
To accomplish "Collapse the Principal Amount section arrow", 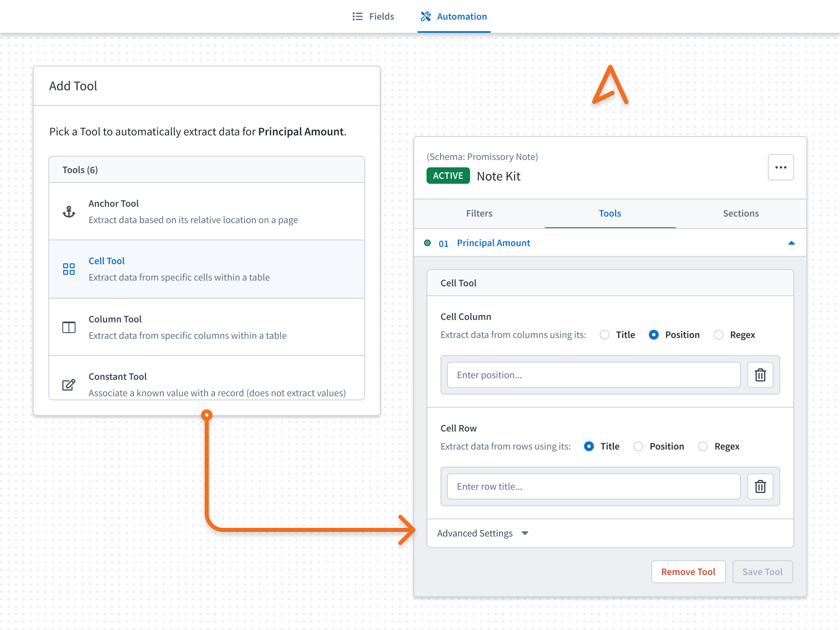I will pos(791,243).
